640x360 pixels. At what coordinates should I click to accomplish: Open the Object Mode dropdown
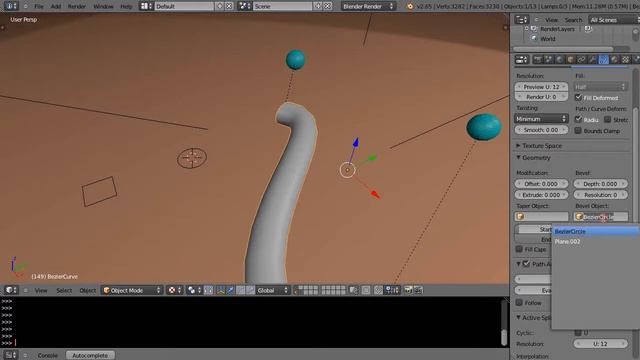point(131,290)
